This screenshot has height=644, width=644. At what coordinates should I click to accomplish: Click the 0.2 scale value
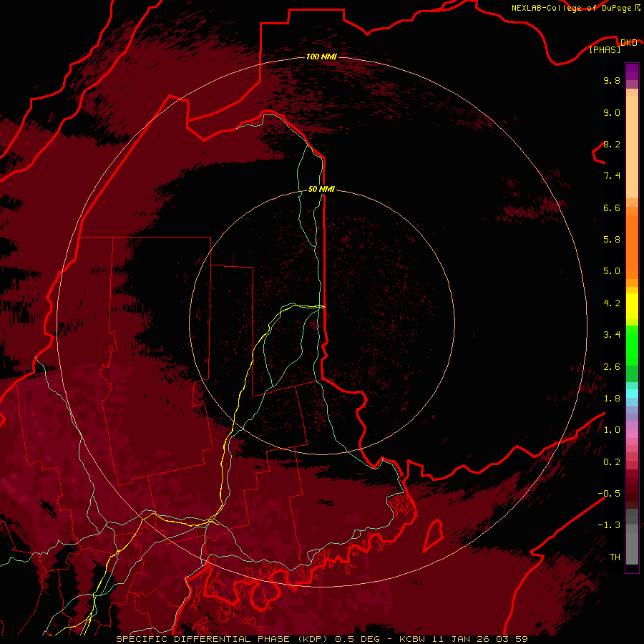(x=612, y=462)
